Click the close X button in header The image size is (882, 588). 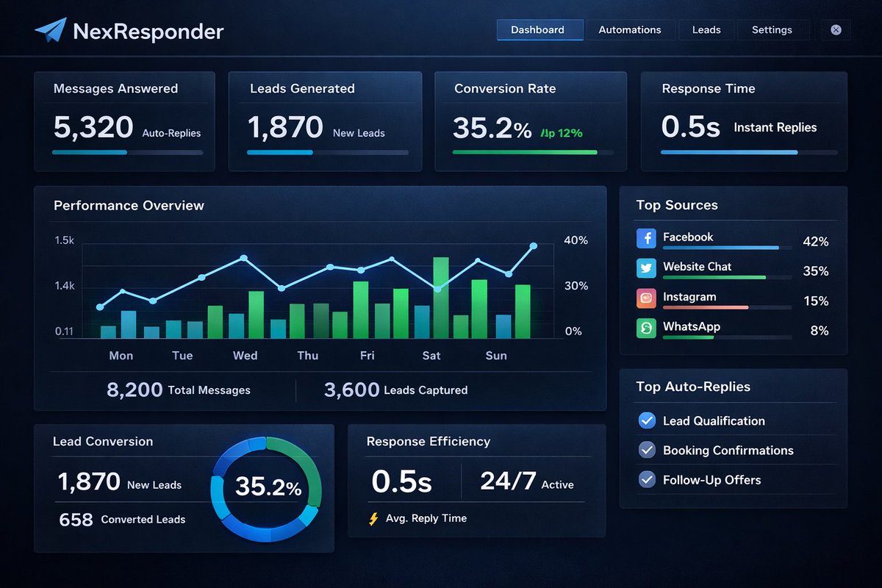836,30
